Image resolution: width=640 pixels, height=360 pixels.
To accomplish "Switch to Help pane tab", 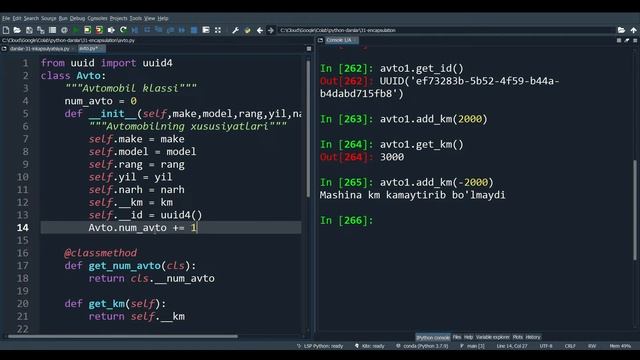I will click(x=468, y=337).
